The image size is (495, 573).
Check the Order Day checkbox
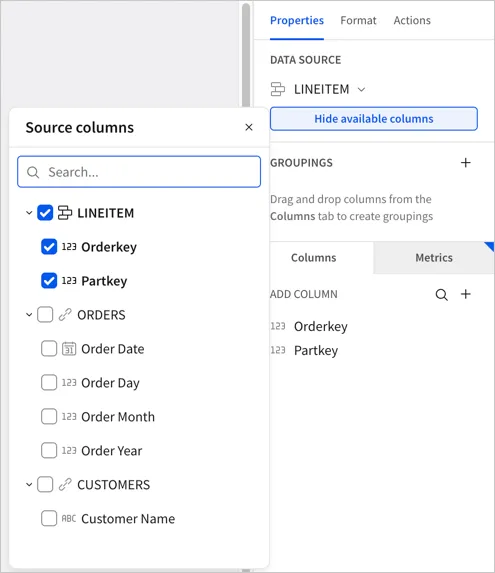(49, 383)
